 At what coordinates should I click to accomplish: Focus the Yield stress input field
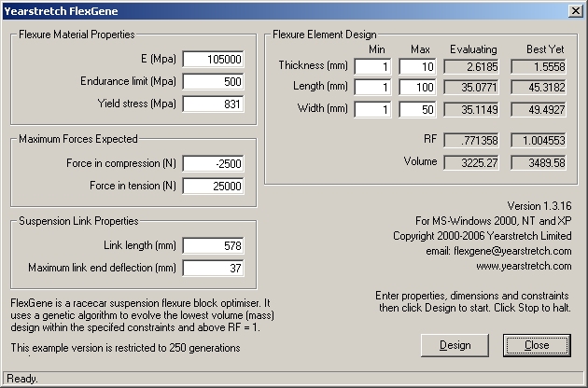pos(213,104)
